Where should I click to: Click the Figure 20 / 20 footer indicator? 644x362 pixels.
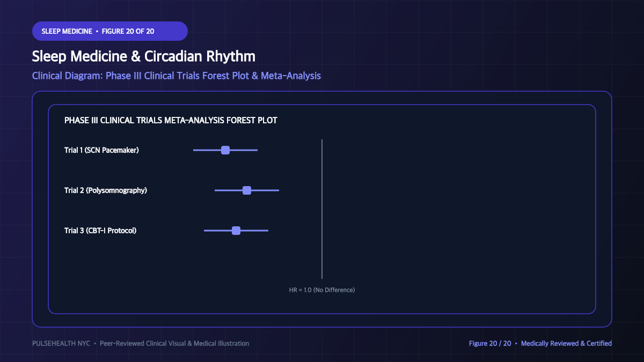pos(490,343)
